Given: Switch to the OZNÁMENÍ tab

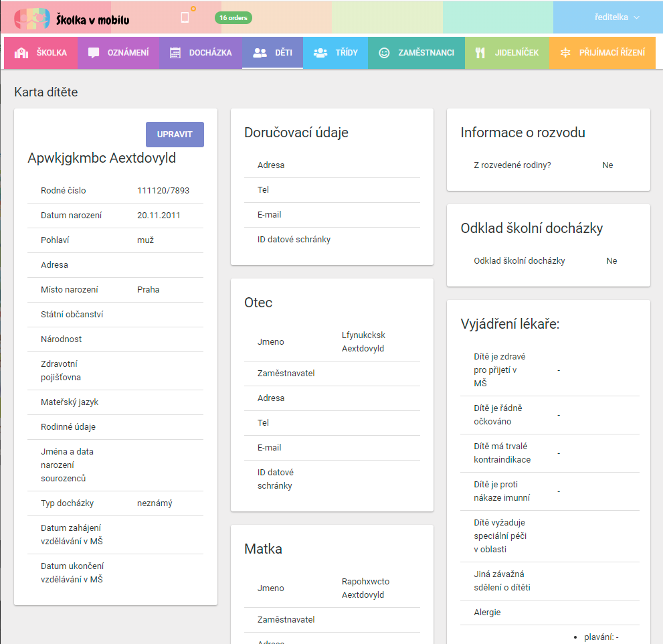Looking at the screenshot, I should pyautogui.click(x=118, y=53).
